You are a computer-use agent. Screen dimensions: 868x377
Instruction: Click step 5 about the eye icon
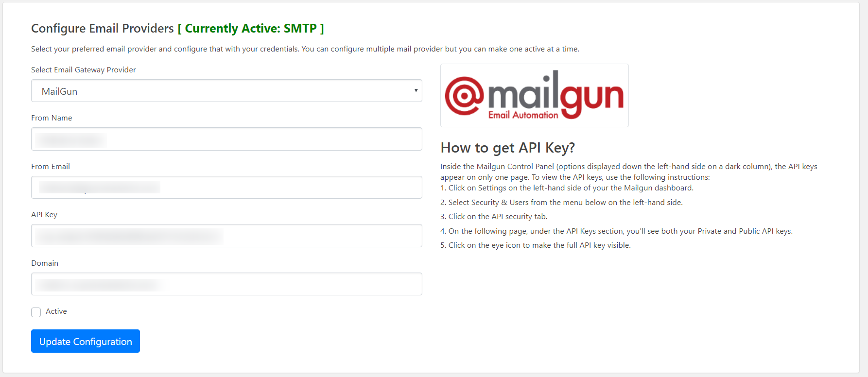[x=536, y=245]
